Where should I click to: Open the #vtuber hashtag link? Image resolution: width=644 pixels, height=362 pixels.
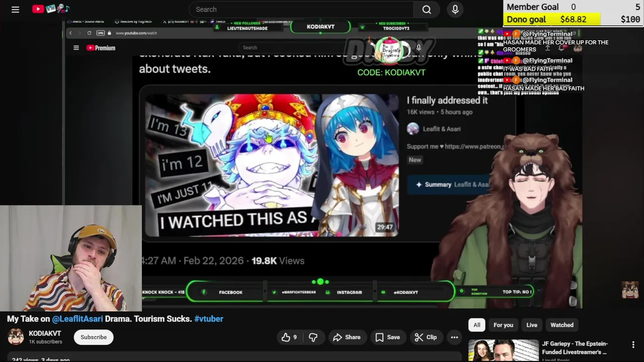(x=209, y=319)
